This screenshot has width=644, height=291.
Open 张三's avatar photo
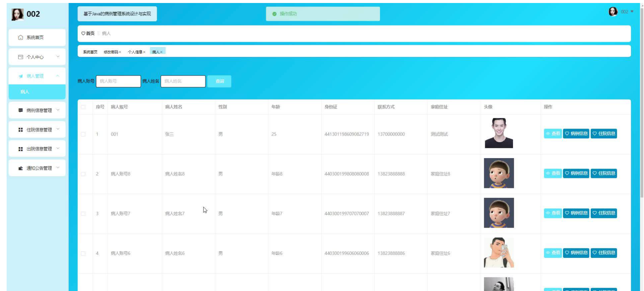499,133
